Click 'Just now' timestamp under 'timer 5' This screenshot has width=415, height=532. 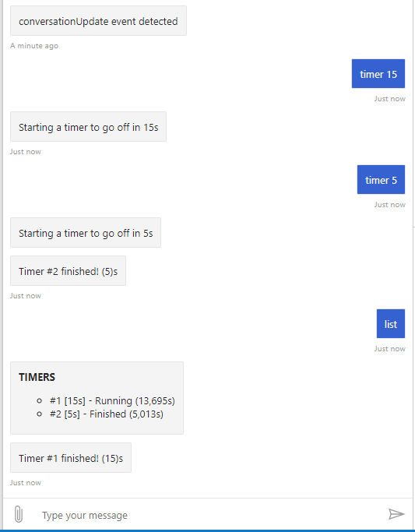pyautogui.click(x=390, y=204)
